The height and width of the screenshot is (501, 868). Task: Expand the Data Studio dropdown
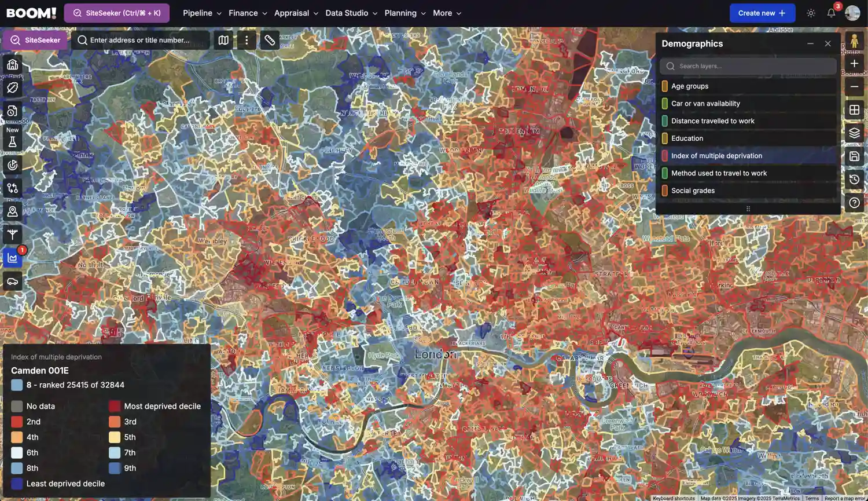click(x=351, y=13)
